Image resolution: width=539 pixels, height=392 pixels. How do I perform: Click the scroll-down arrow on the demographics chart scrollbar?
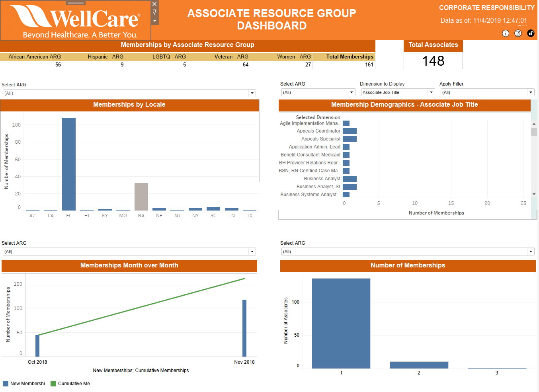point(534,194)
